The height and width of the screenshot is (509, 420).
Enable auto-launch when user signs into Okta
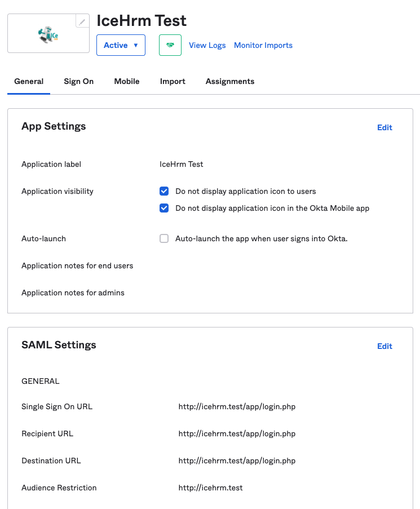[x=163, y=238]
